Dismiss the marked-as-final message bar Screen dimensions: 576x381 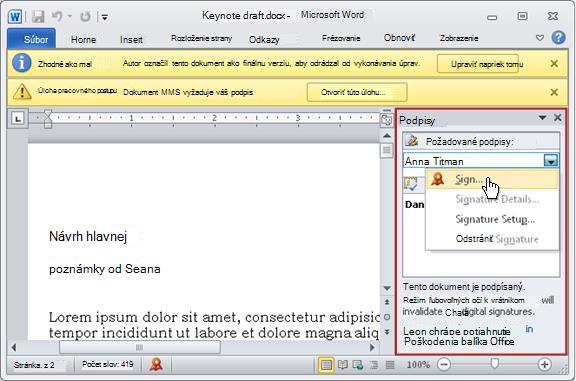pyautogui.click(x=554, y=64)
